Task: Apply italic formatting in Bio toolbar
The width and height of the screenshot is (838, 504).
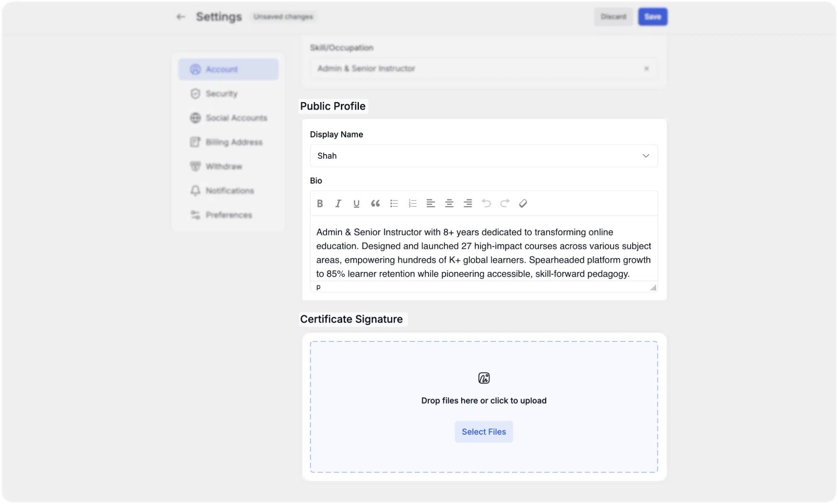Action: [338, 204]
